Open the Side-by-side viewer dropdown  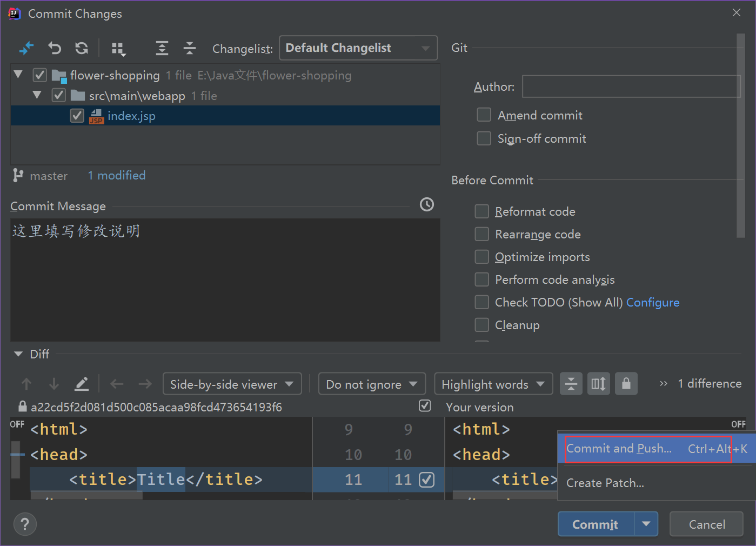tap(232, 384)
